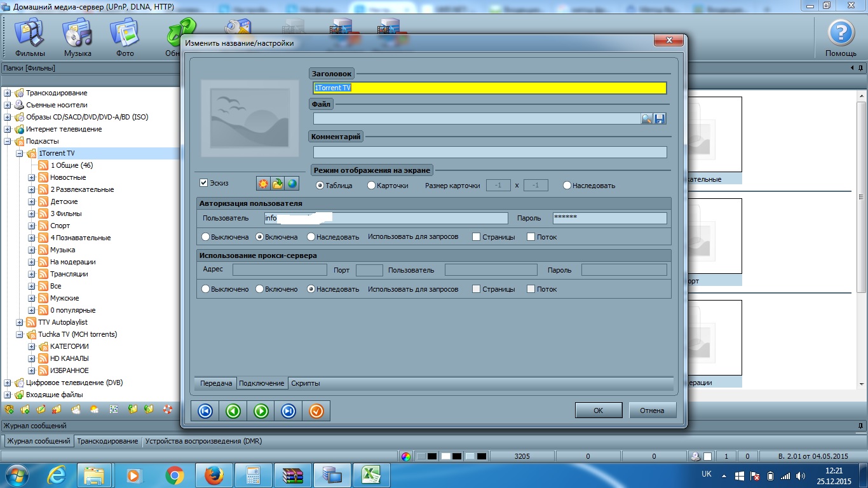Click the green previous arrow icon
The image size is (868, 488).
(x=233, y=411)
